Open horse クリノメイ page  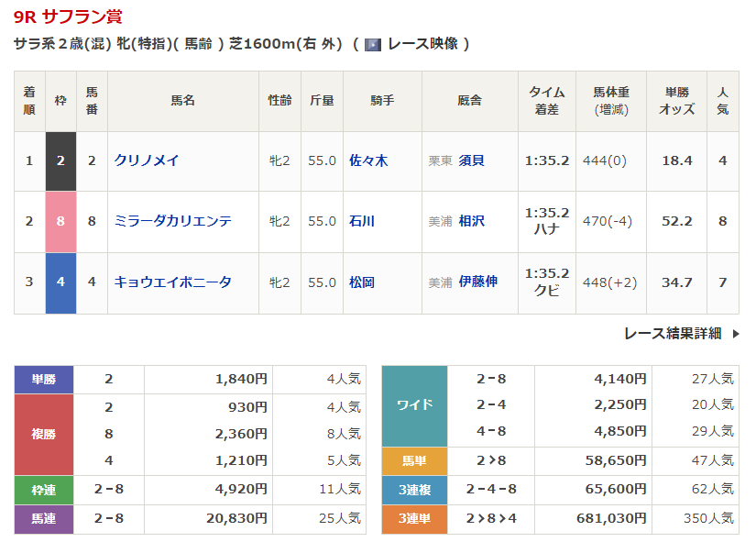click(147, 160)
